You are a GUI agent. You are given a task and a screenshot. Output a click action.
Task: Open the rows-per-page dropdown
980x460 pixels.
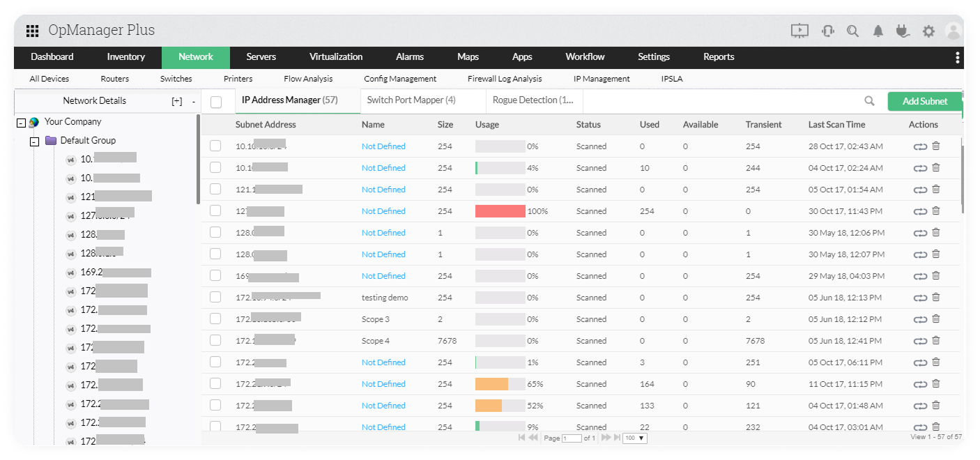click(635, 438)
